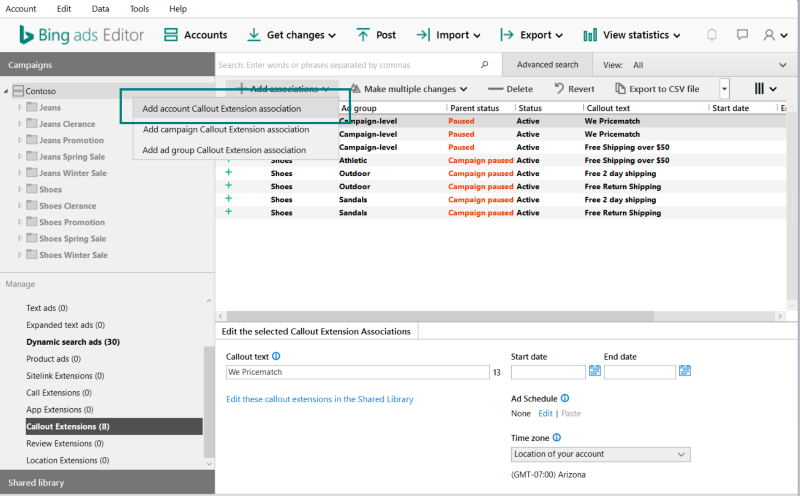
Task: Click the search magnifier icon
Action: click(485, 65)
